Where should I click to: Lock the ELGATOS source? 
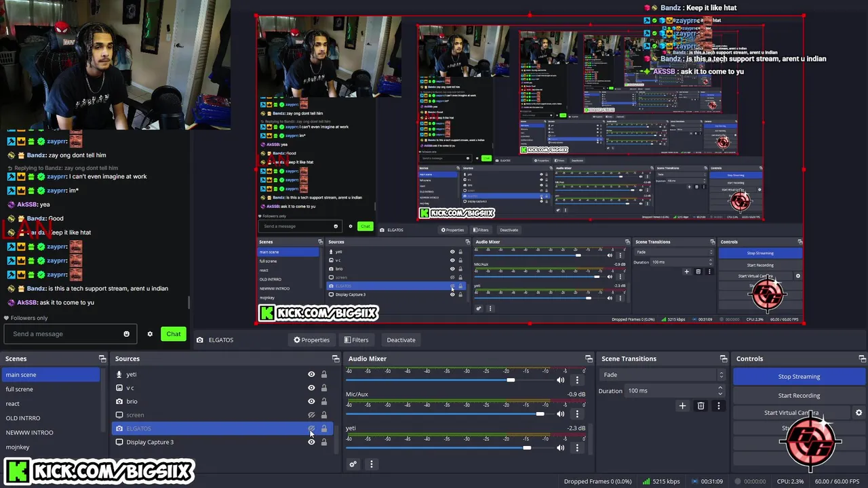[x=323, y=428]
